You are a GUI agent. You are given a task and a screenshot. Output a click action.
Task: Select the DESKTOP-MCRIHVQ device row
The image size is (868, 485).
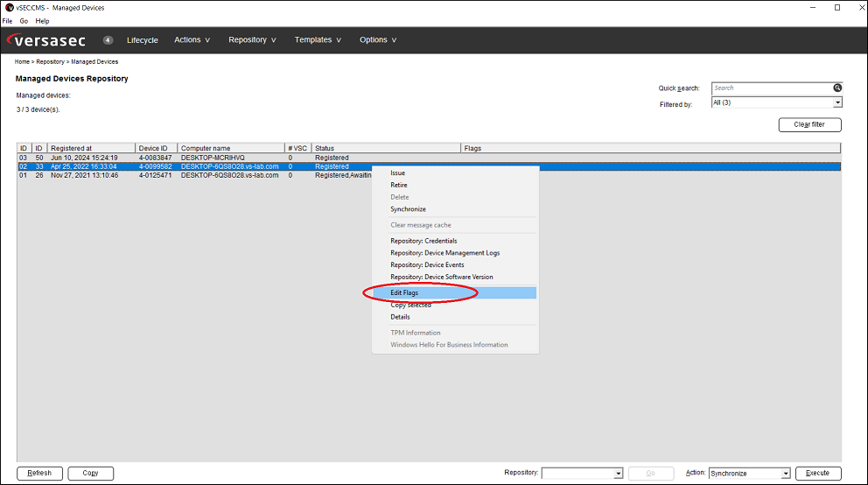[429, 158]
